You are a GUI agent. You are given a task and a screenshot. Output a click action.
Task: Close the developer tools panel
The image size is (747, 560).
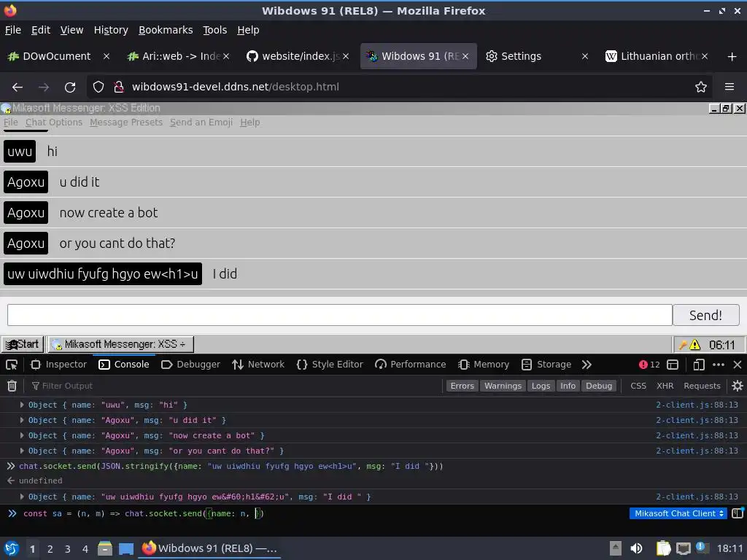click(737, 365)
